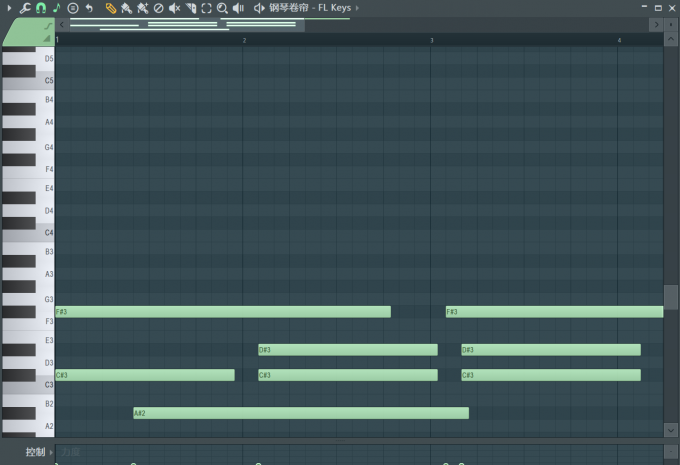
Task: Open the piano roll main menu arrow
Action: click(x=9, y=8)
